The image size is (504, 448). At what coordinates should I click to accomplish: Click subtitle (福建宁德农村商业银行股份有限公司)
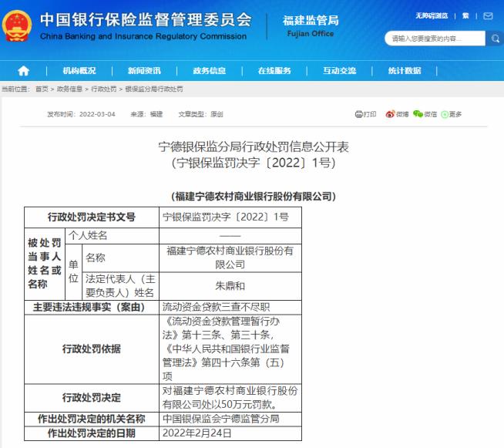click(x=254, y=196)
